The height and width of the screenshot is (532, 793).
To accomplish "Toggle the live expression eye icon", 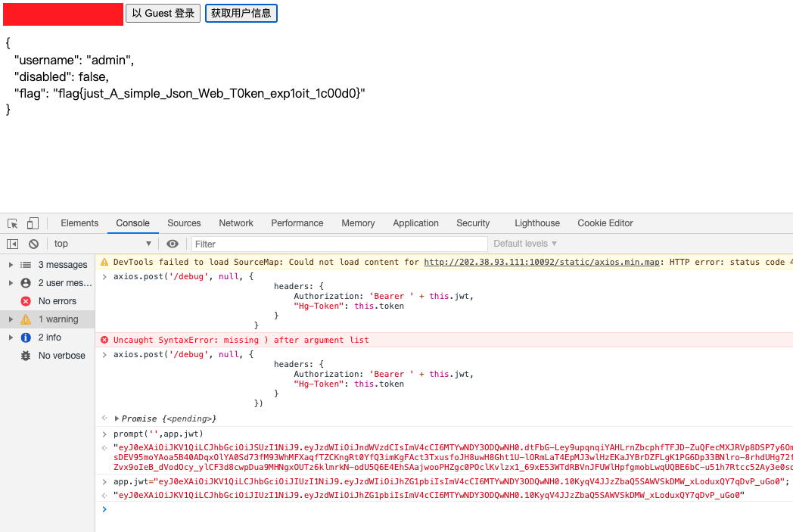I will point(173,244).
